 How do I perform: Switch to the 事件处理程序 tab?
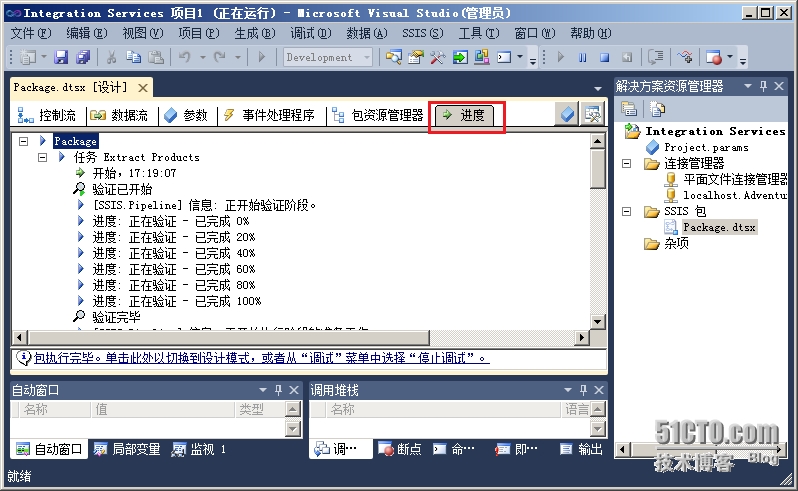270,115
